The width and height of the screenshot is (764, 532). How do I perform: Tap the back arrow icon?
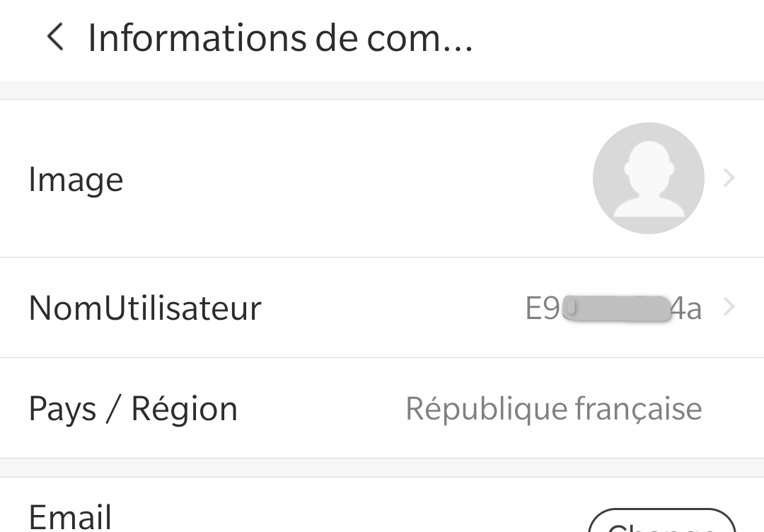[x=55, y=37]
